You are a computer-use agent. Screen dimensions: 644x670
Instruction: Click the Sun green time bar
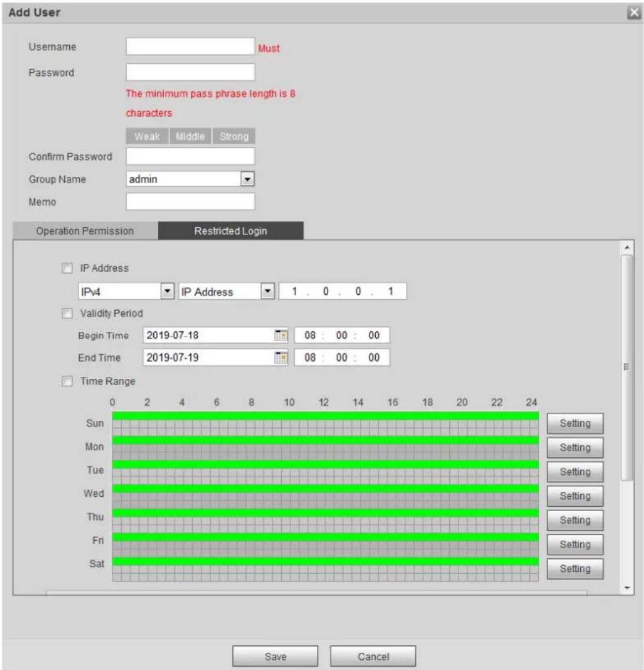[x=325, y=416]
